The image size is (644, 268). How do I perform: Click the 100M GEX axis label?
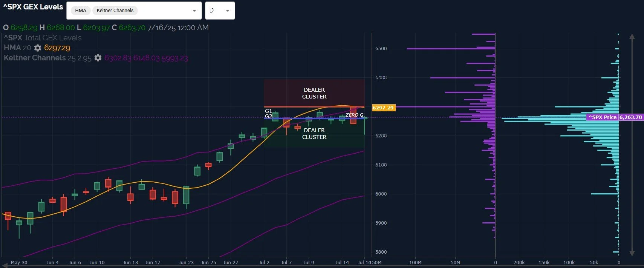pos(415,262)
